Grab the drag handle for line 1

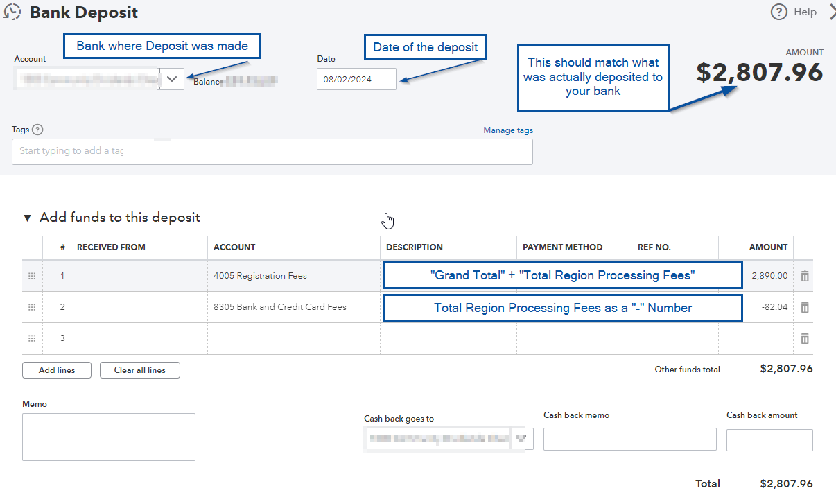31,276
